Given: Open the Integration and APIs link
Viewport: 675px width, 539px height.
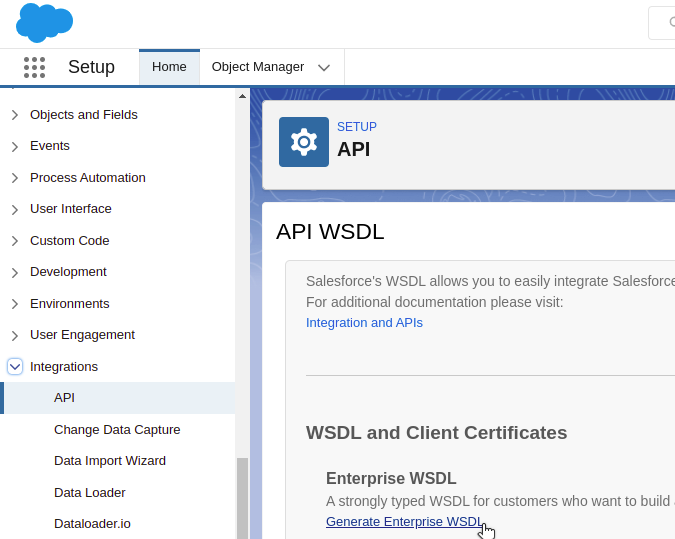Looking at the screenshot, I should coord(364,323).
